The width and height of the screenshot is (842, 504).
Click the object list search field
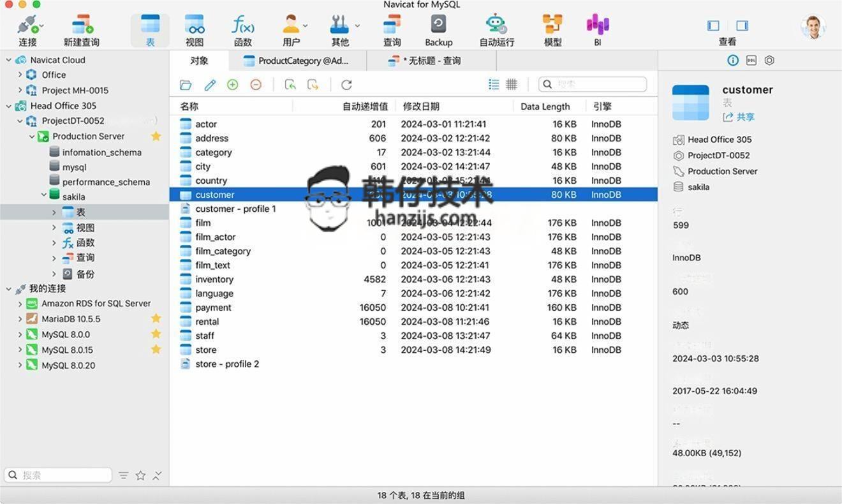coord(593,84)
